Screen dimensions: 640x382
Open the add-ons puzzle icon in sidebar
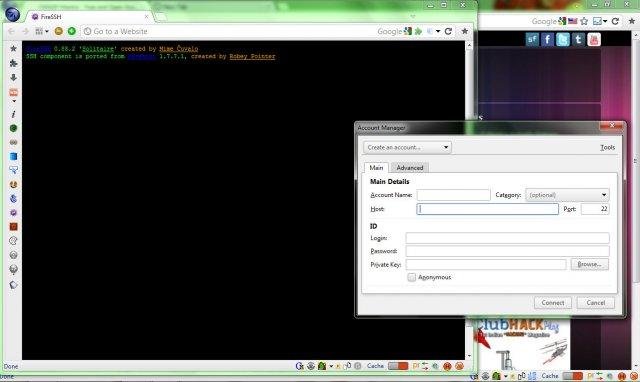coord(13,63)
